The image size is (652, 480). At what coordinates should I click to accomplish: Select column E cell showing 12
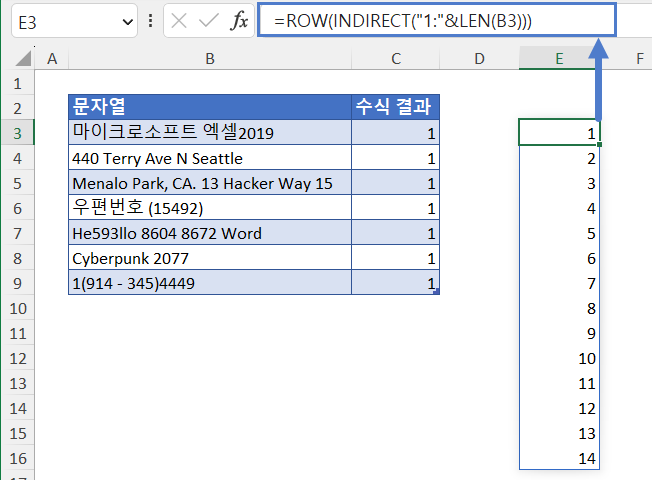point(559,408)
